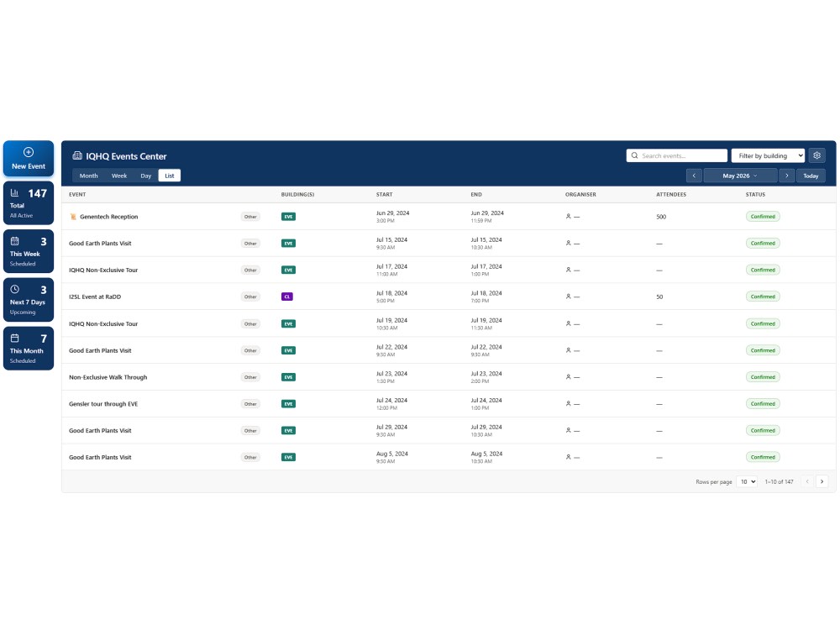
Task: Sort by the ATTENDEES column header
Action: [x=670, y=195]
